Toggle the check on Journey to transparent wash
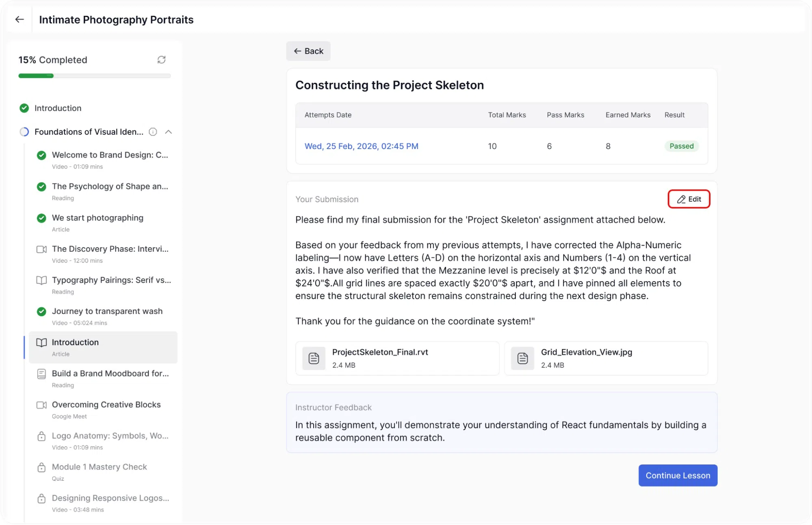This screenshot has height=525, width=812. (41, 311)
